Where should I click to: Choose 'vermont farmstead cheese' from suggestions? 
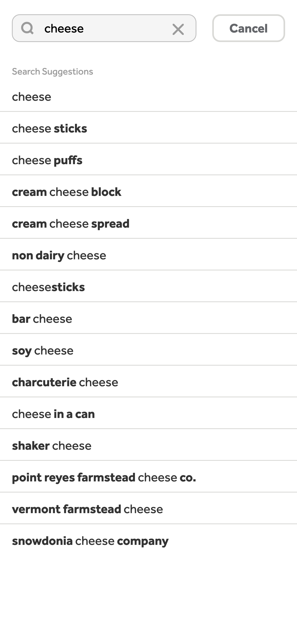[x=148, y=509]
